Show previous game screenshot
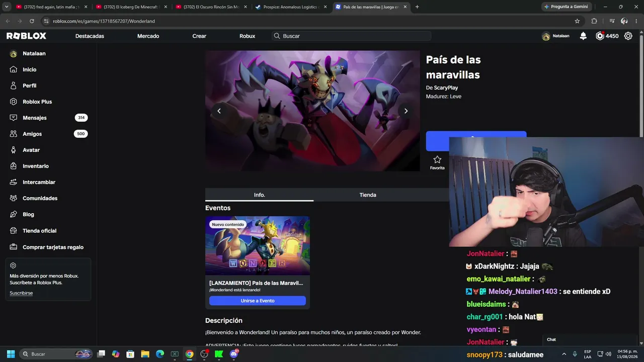 coord(219,111)
